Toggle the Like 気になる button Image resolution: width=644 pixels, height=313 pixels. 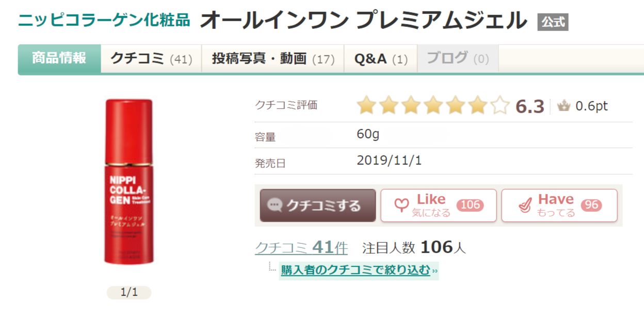click(x=439, y=206)
